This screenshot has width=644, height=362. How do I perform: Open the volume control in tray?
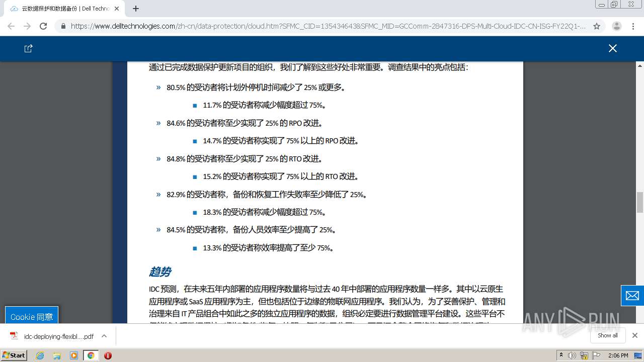coord(572,355)
